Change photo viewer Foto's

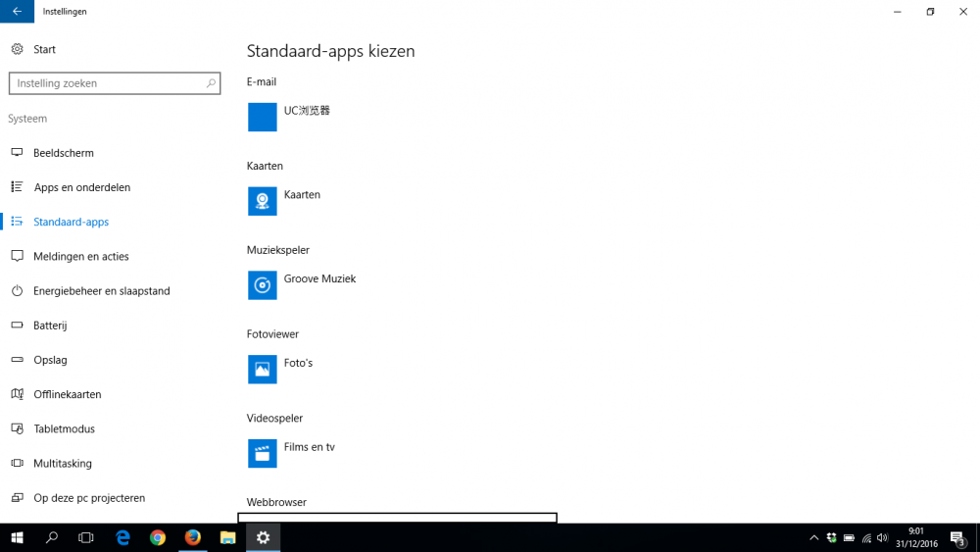pyautogui.click(x=298, y=363)
